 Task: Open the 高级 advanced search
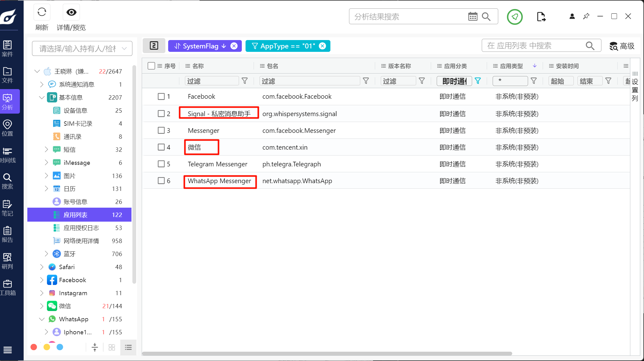622,46
